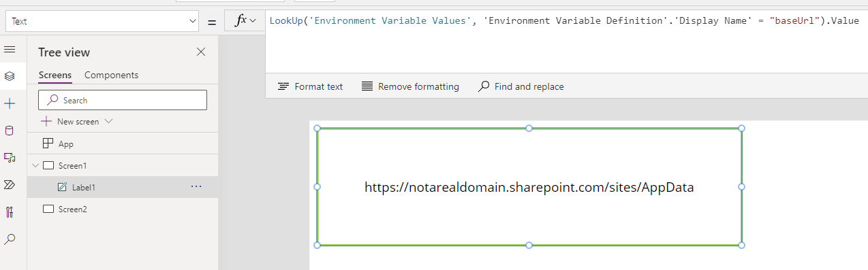Click the Search magnifier icon in left rail
868x270 pixels.
pos(10,239)
